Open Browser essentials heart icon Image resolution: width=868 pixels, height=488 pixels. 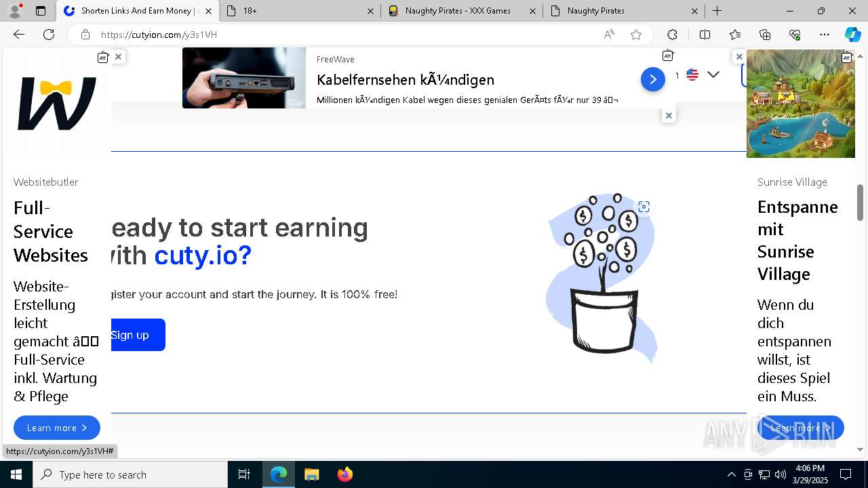pos(795,35)
